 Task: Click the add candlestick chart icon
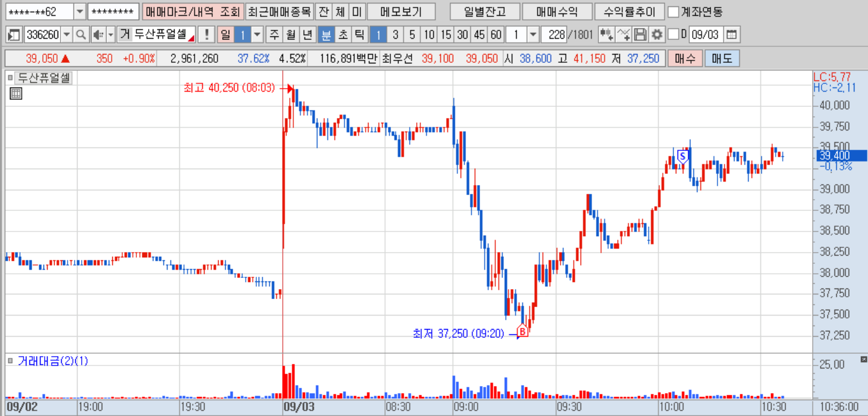click(x=606, y=35)
